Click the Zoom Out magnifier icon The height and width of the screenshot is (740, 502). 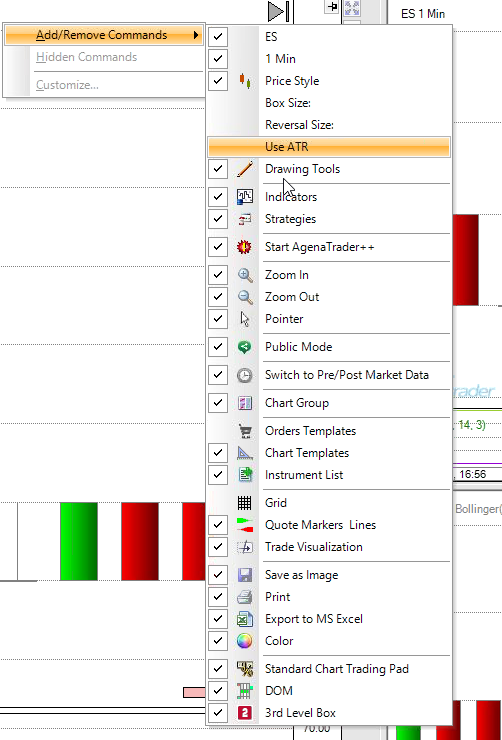click(244, 297)
